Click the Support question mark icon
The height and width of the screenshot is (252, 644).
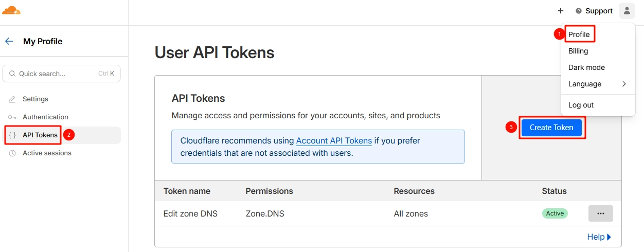[579, 11]
